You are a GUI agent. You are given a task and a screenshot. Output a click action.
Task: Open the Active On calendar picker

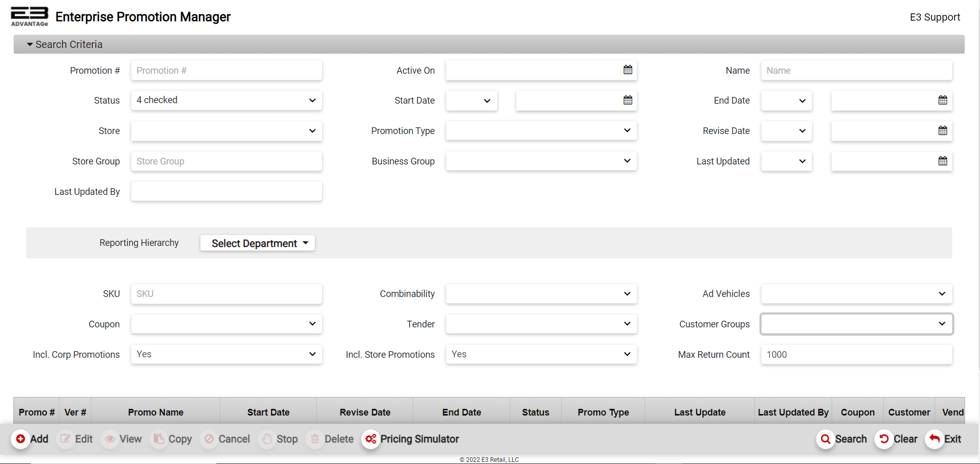[x=628, y=70]
